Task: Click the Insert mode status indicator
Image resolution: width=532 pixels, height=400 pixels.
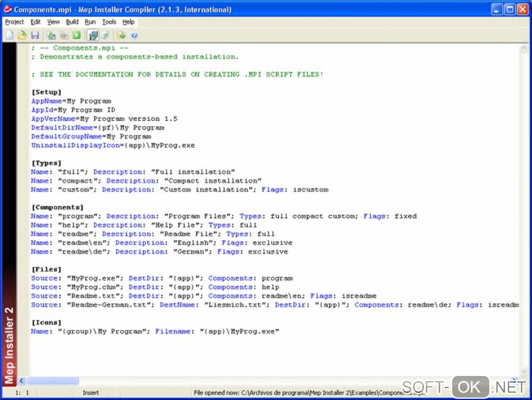Action: [91, 393]
